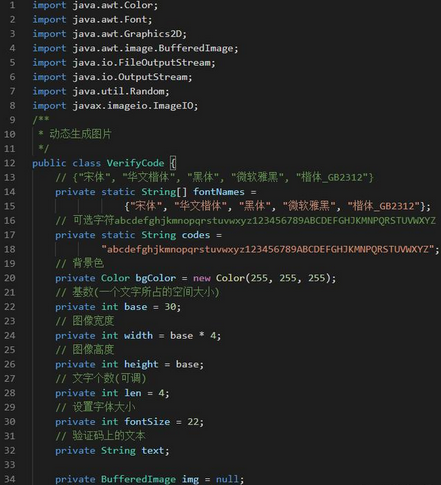The image size is (441, 485).
Task: Click 'java.awt.Graphics2D' import text
Action: pos(127,34)
